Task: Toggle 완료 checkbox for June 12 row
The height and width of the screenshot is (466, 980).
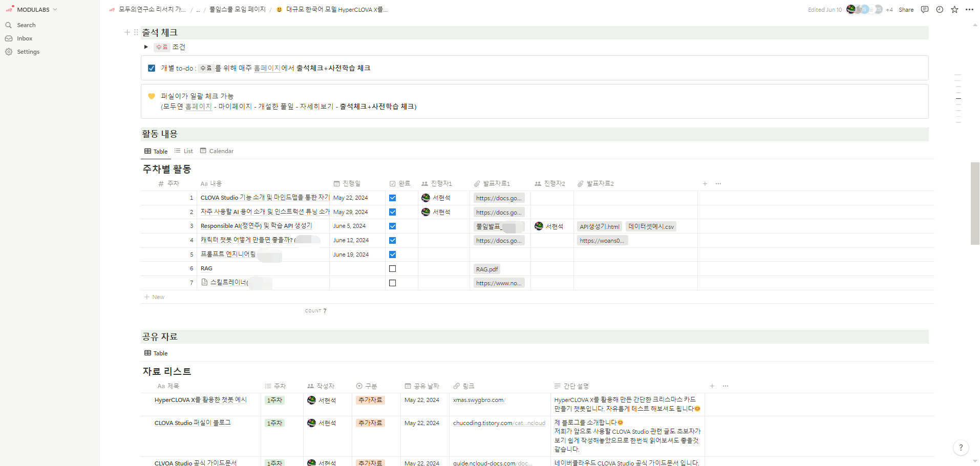Action: coord(392,240)
